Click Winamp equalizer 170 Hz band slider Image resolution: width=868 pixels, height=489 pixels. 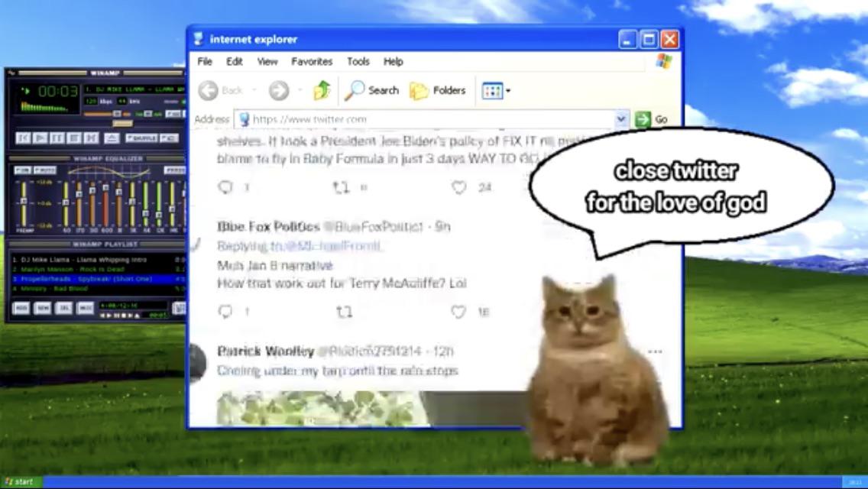click(79, 204)
